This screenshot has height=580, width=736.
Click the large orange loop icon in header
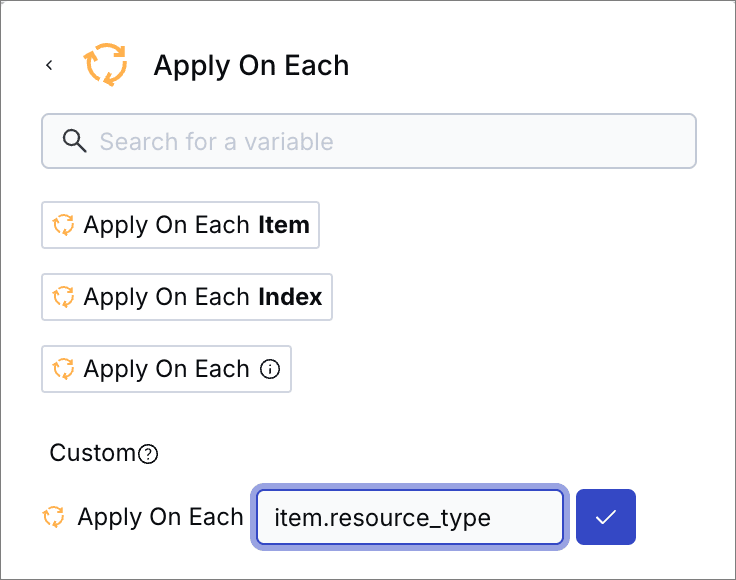click(106, 65)
